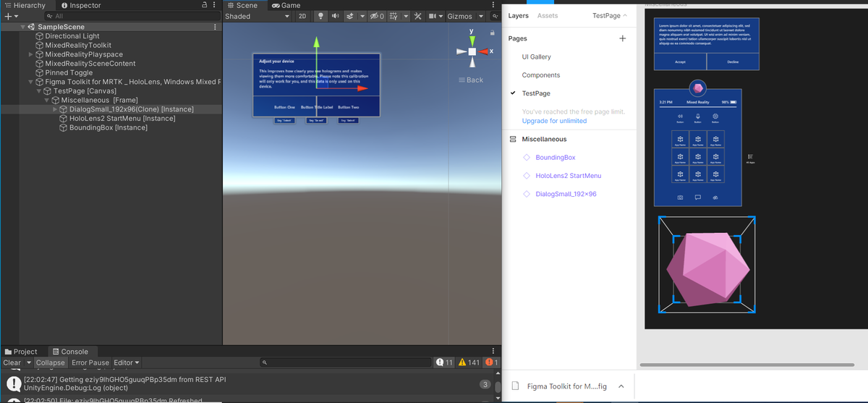
Task: Click the Console Clear button
Action: pyautogui.click(x=12, y=362)
